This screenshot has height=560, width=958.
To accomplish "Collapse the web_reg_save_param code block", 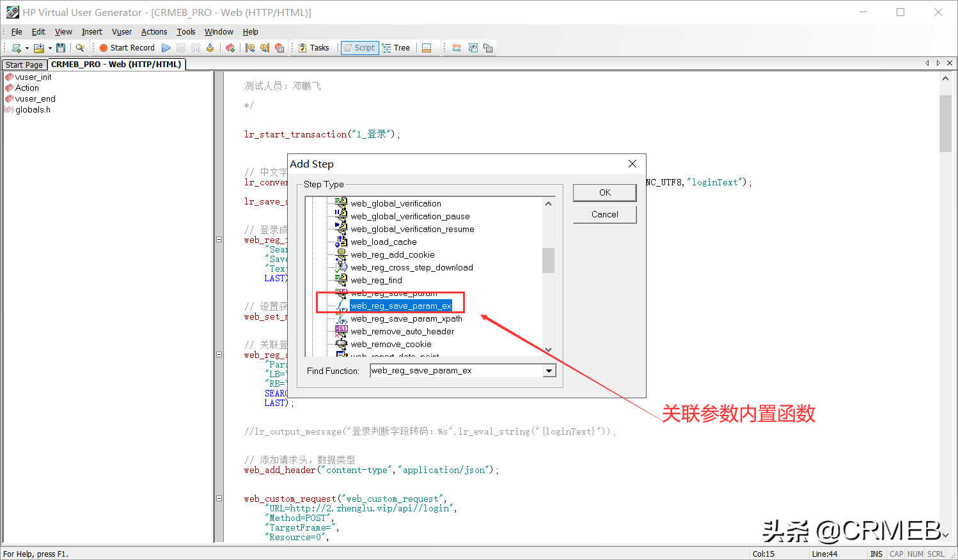I will click(219, 354).
